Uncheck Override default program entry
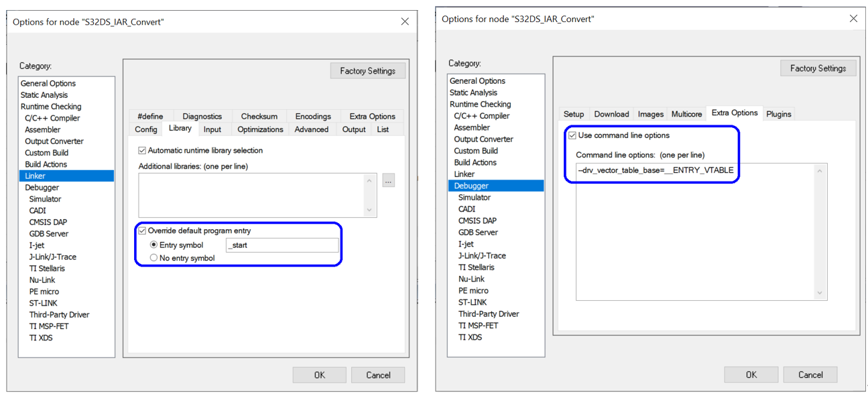 142,231
